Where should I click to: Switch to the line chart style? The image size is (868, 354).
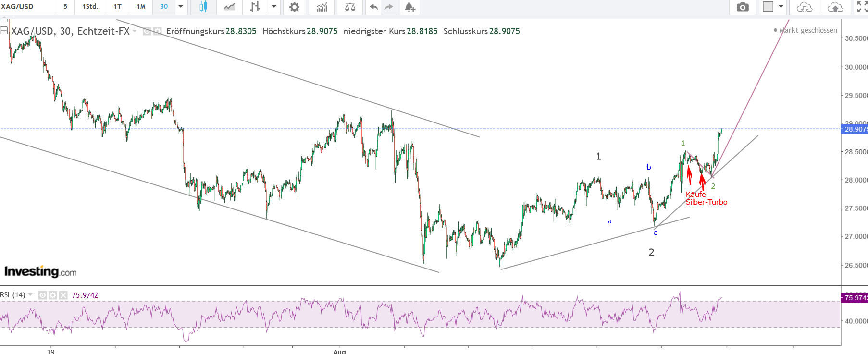point(229,7)
